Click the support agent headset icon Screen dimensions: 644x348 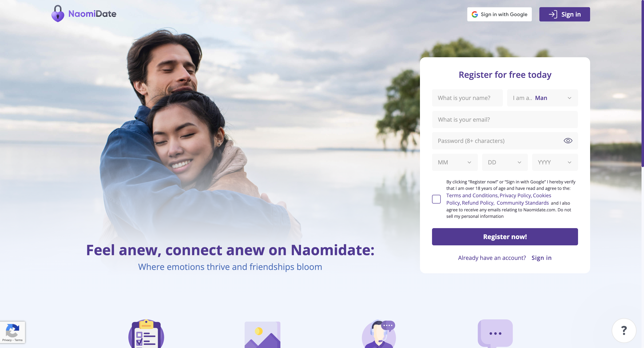[x=379, y=334]
